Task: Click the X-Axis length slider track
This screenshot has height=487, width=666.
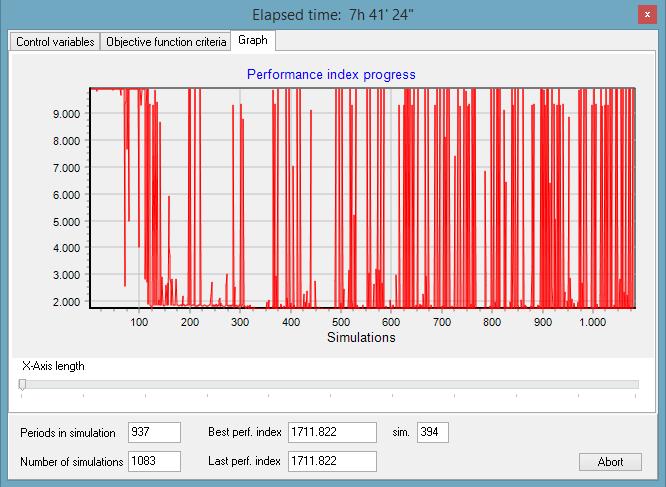Action: click(x=329, y=384)
